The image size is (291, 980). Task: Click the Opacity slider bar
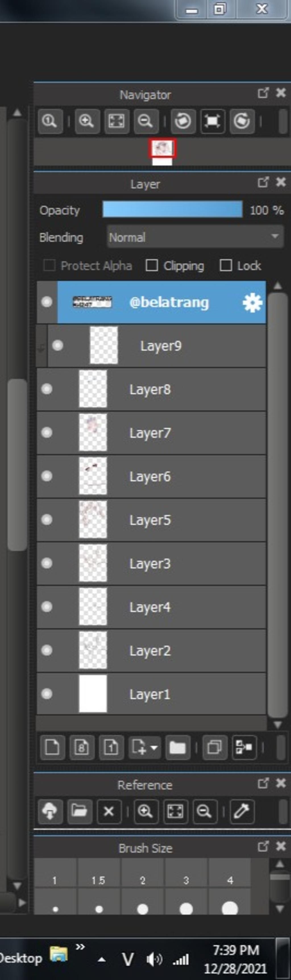pyautogui.click(x=172, y=210)
